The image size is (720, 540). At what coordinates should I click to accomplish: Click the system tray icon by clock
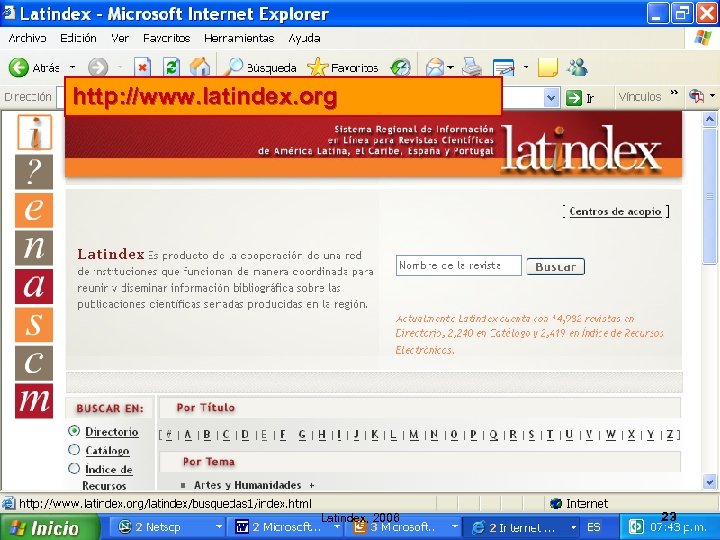[636, 526]
